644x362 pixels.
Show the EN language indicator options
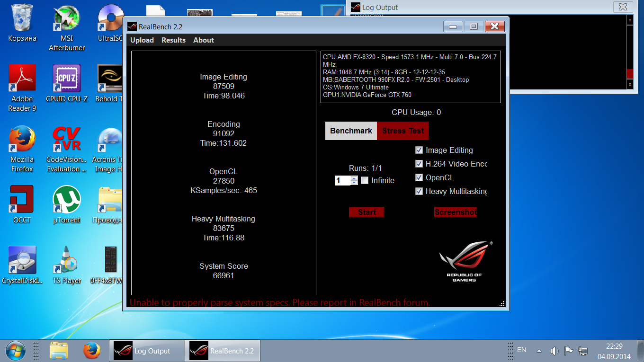(521, 350)
